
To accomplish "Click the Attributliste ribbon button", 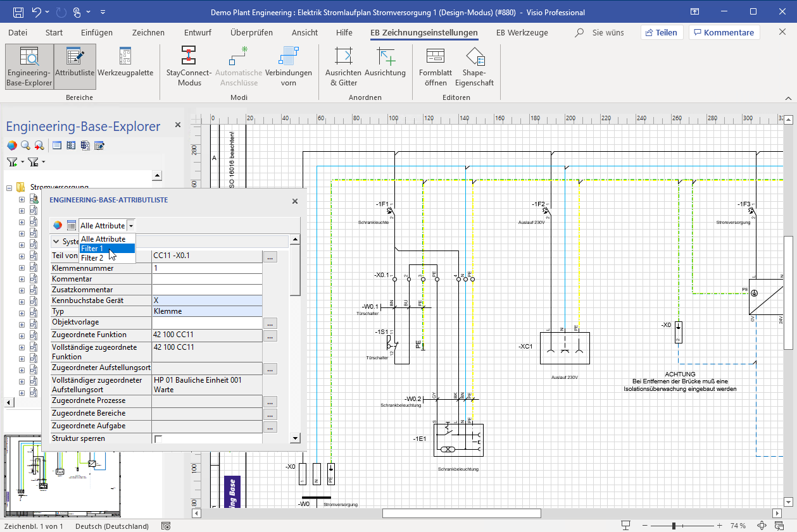I will pos(75,67).
